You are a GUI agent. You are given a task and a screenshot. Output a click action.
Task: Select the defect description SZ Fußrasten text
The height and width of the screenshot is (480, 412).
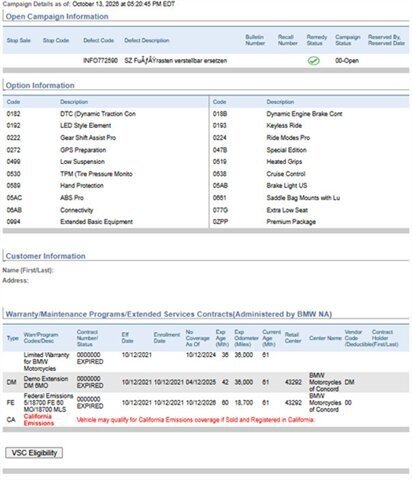click(x=176, y=61)
